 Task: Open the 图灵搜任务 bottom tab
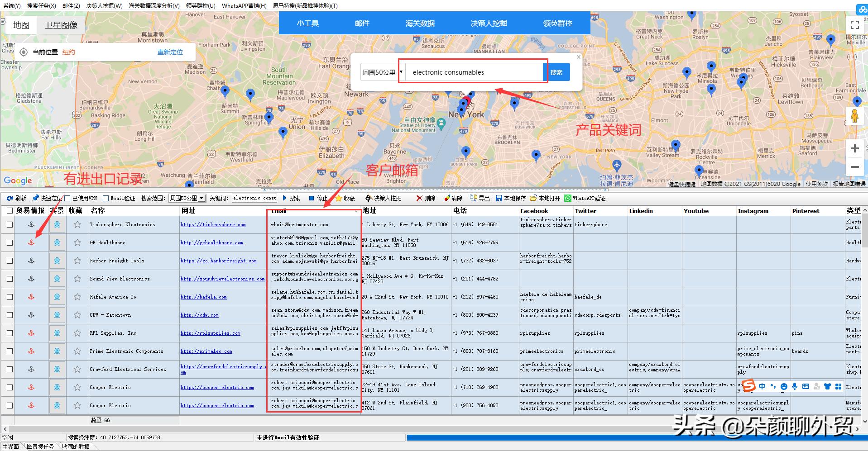point(40,446)
